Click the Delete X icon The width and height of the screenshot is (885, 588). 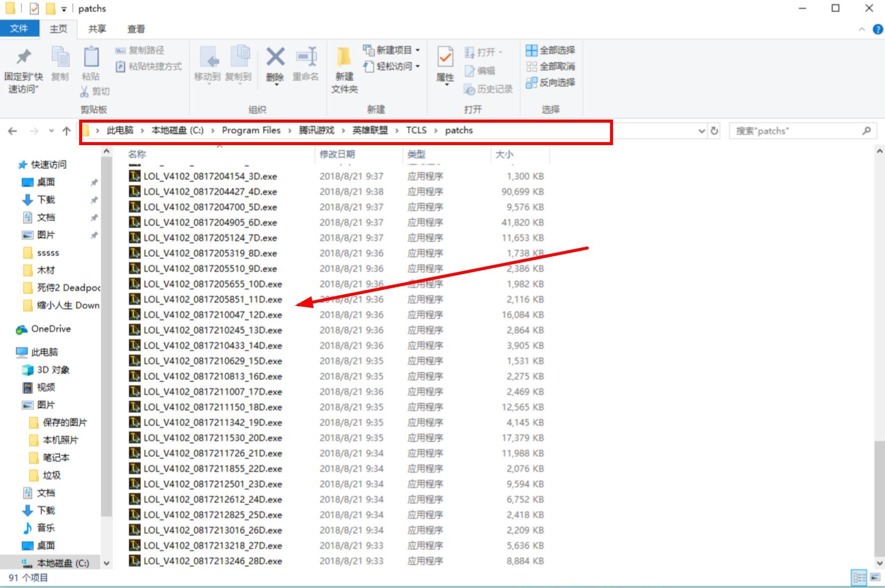pos(275,57)
